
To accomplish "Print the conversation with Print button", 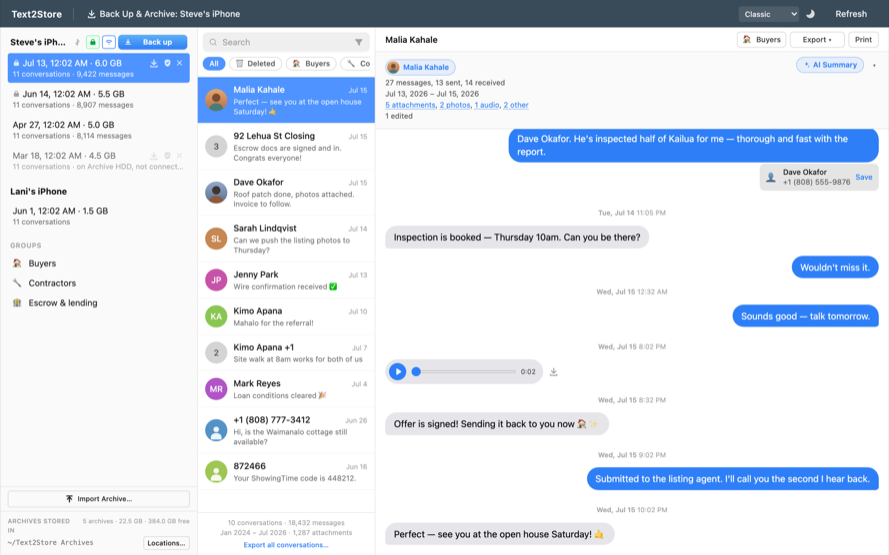I will pyautogui.click(x=863, y=40).
